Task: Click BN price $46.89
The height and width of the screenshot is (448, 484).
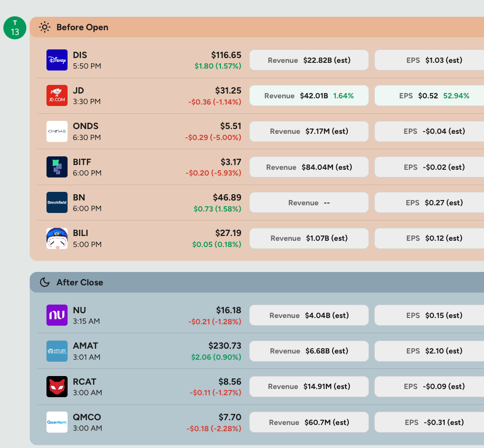Action: [227, 198]
